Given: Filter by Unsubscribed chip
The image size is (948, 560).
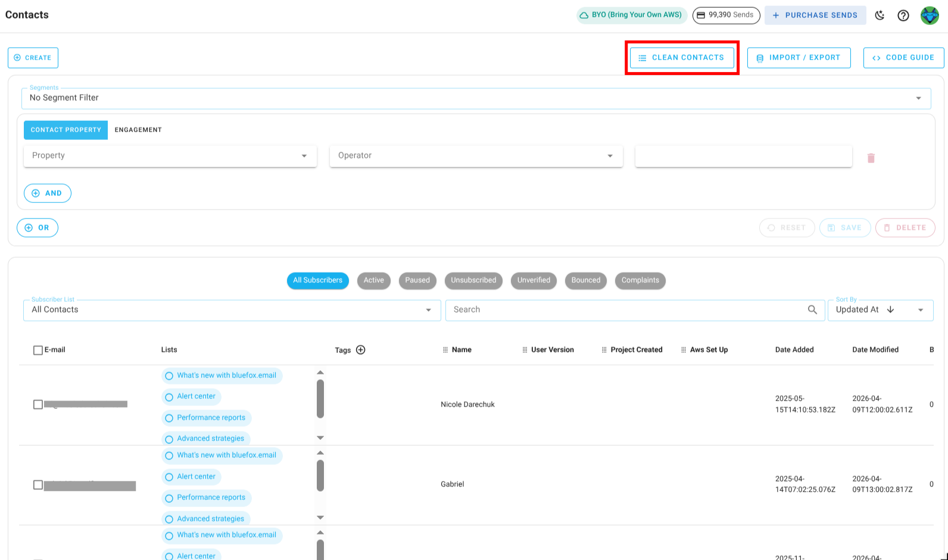Looking at the screenshot, I should 473,280.
